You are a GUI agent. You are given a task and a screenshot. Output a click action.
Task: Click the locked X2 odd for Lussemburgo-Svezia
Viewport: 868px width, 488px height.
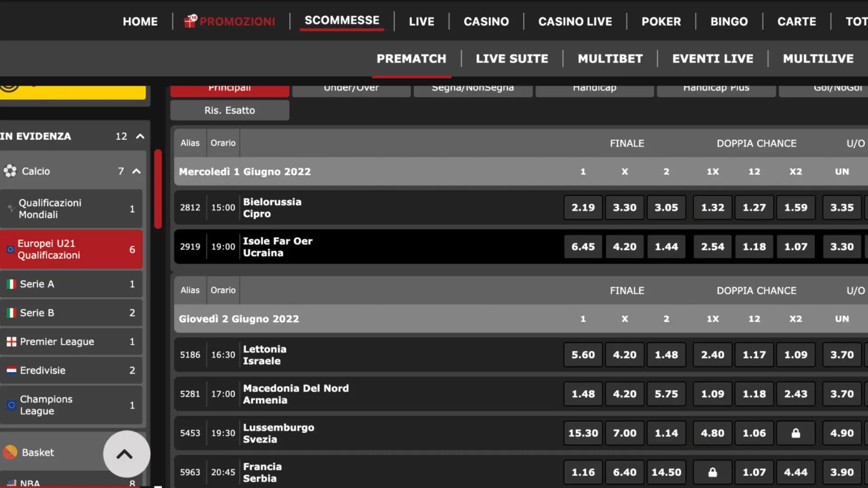click(796, 433)
